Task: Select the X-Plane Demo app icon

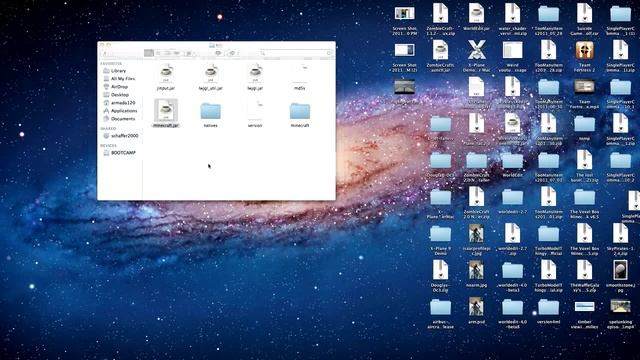Action: pyautogui.click(x=476, y=56)
